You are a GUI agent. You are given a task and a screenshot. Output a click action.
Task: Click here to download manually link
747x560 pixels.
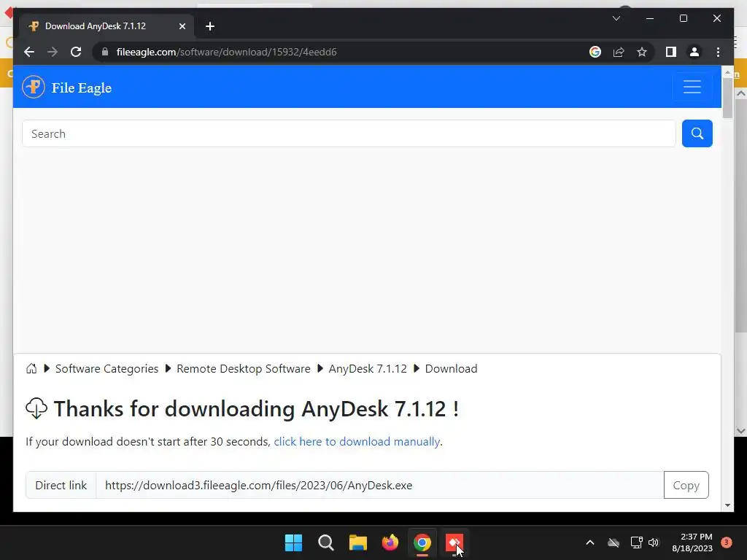point(357,441)
